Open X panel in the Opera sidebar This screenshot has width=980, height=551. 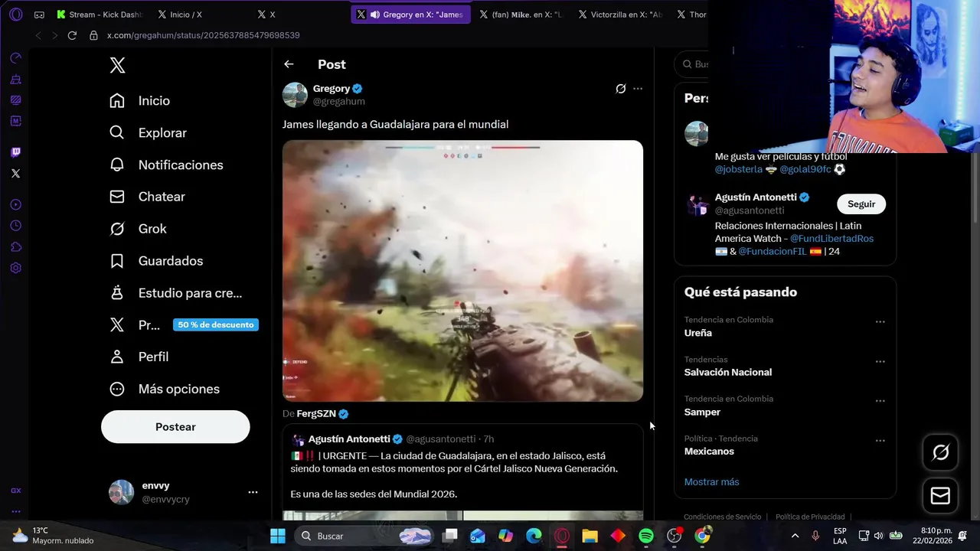[15, 174]
